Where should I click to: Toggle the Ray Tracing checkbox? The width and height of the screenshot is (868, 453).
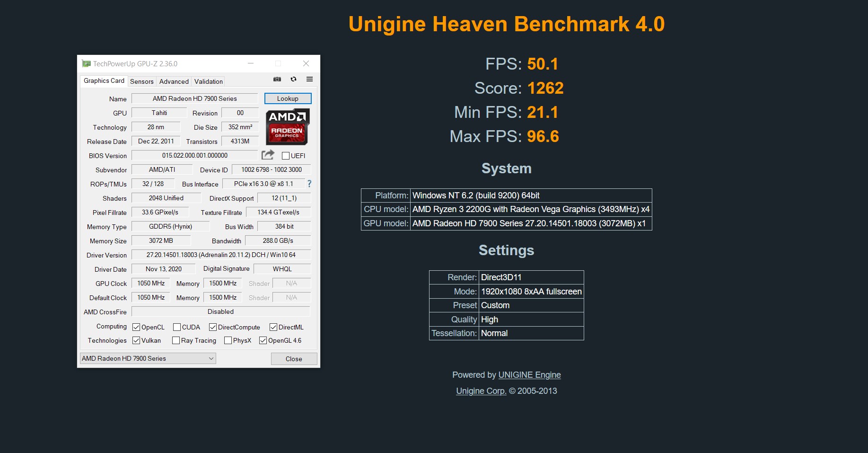pos(176,340)
